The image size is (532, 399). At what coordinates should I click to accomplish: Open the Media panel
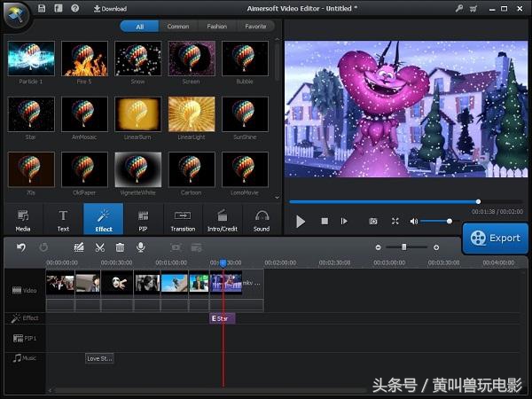23,220
